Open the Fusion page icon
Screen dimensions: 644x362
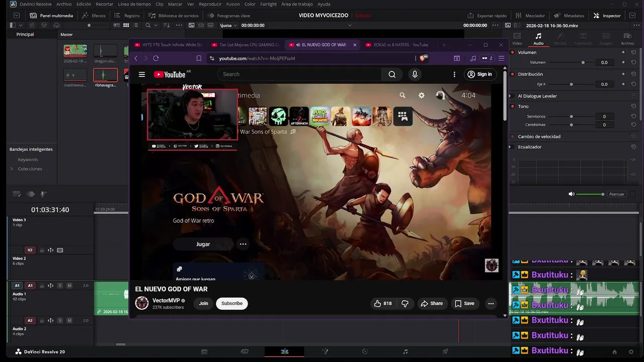coord(325,351)
